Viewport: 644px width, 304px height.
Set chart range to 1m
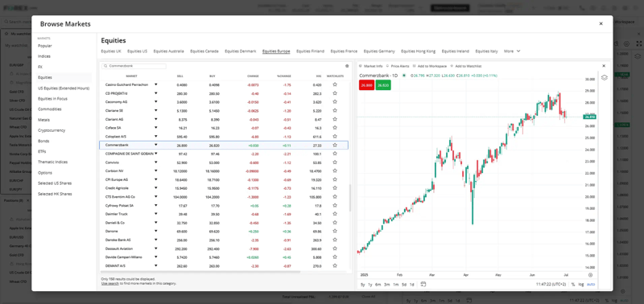tap(396, 284)
